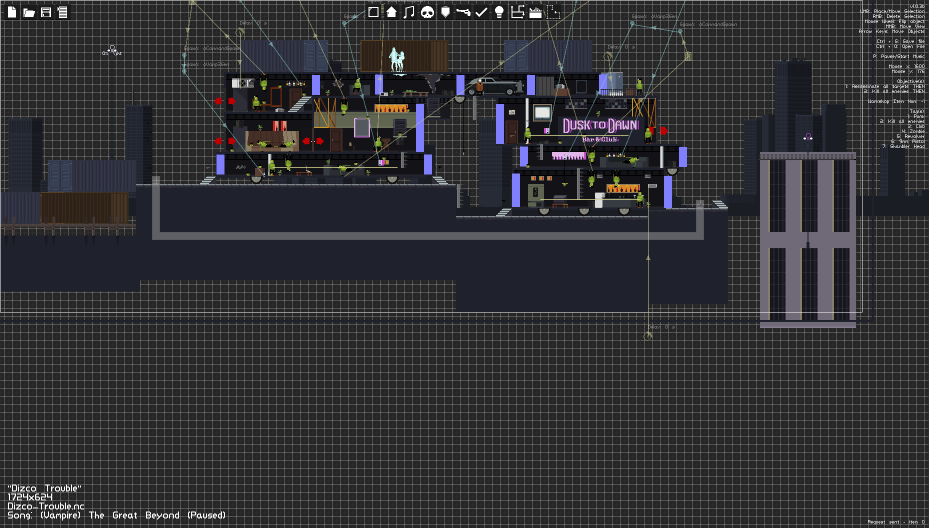Select the blue container left of the dancer
The width and height of the screenshot is (929, 528).
285,56
